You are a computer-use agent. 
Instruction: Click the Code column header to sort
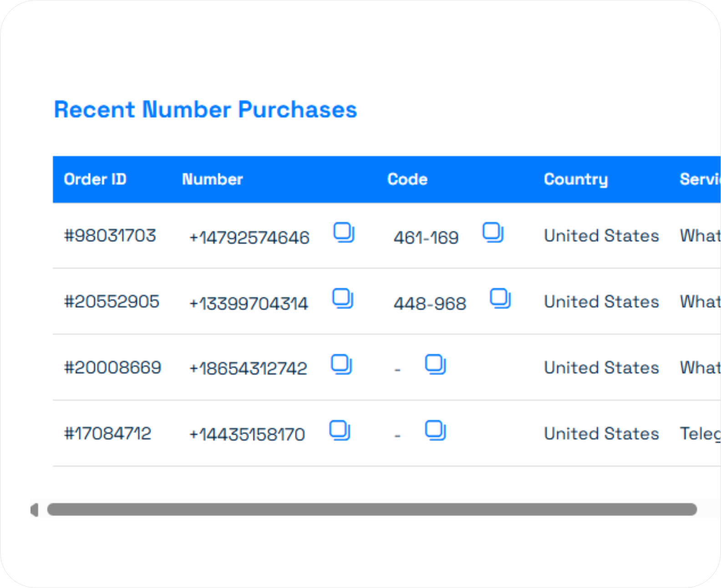[x=406, y=179]
